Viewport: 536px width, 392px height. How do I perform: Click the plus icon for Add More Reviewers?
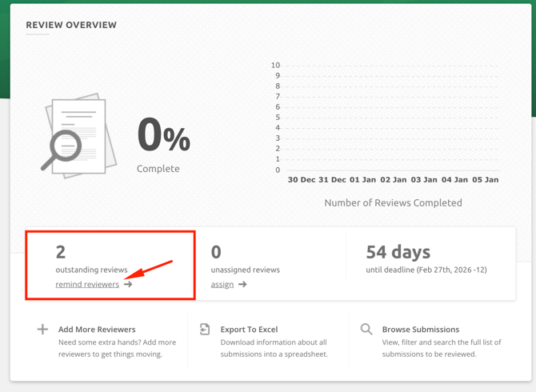[x=42, y=329]
